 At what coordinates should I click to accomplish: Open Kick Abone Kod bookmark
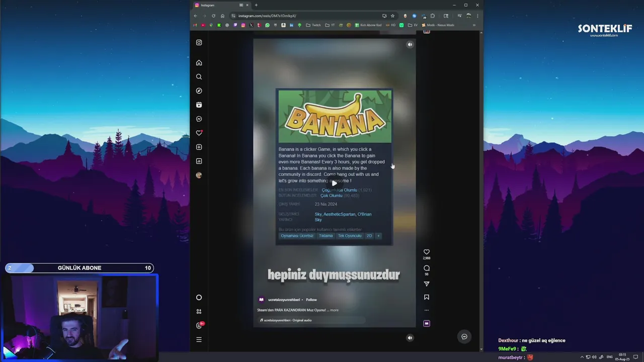[368, 25]
